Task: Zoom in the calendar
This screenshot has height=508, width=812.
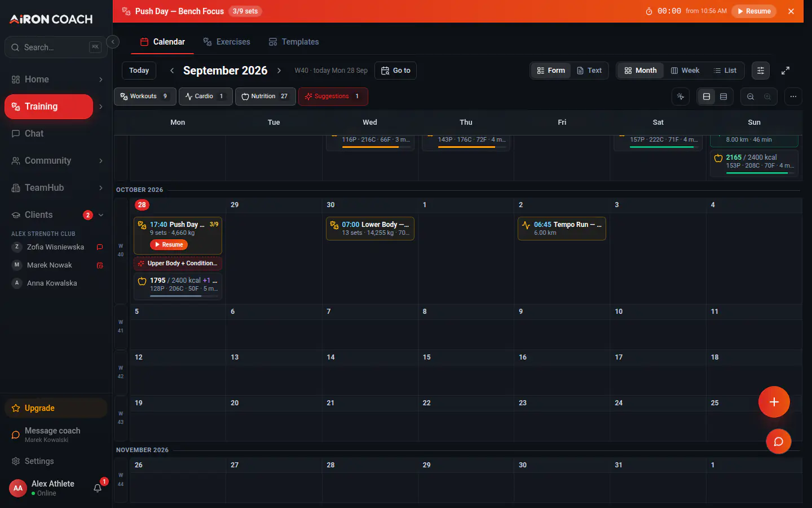Action: click(x=767, y=97)
